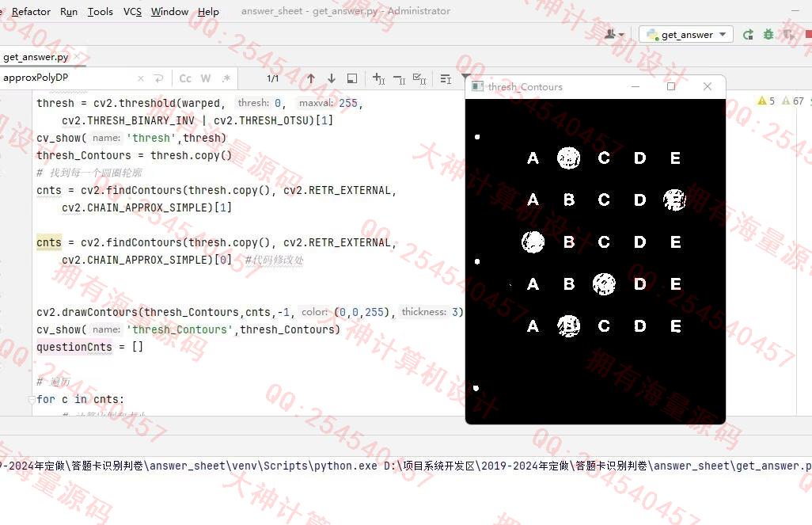Close the get_answer.py editor tab
Viewport: 812px width, 525px height.
[77, 56]
